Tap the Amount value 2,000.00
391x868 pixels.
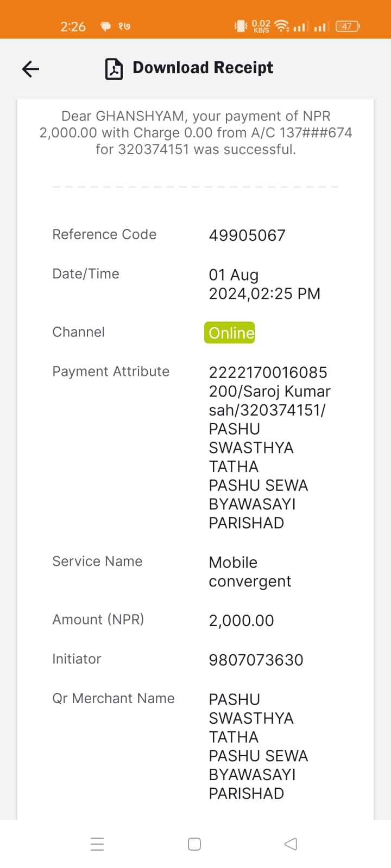click(x=242, y=621)
